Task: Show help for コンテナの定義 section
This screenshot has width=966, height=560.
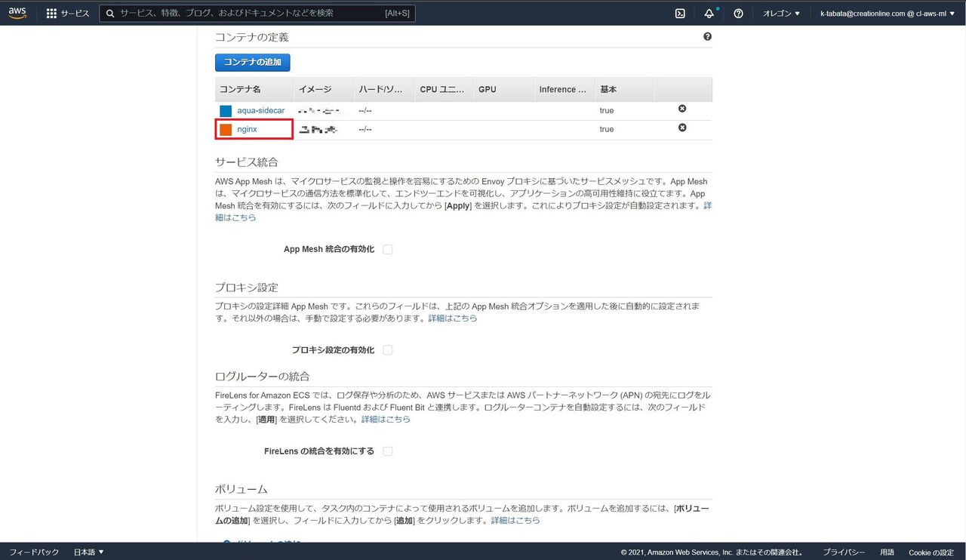Action: (x=707, y=36)
